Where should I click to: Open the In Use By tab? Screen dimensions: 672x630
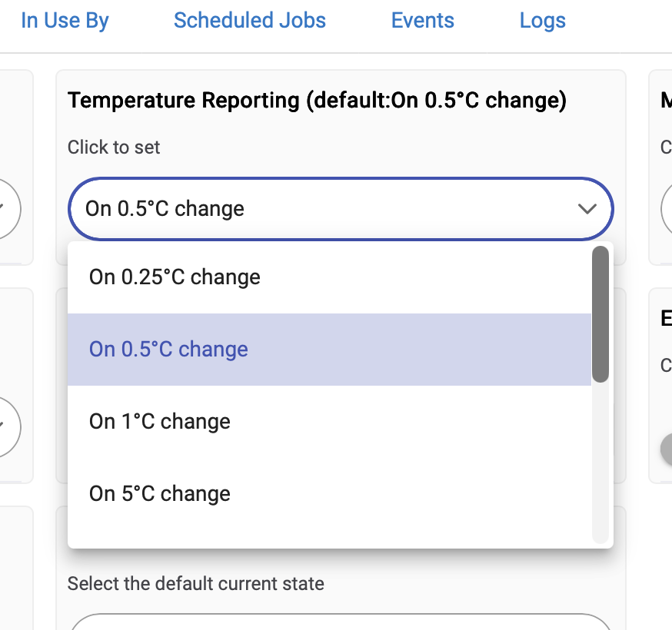pyautogui.click(x=65, y=21)
